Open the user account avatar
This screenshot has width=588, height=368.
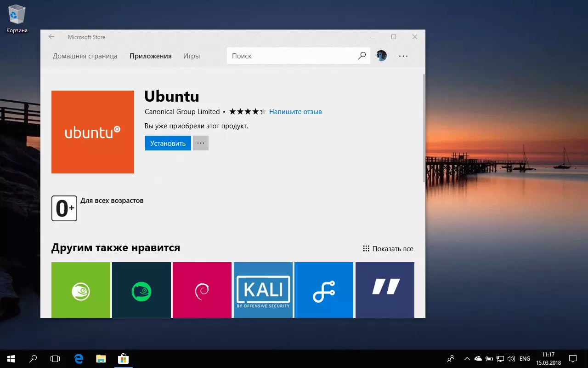(381, 56)
